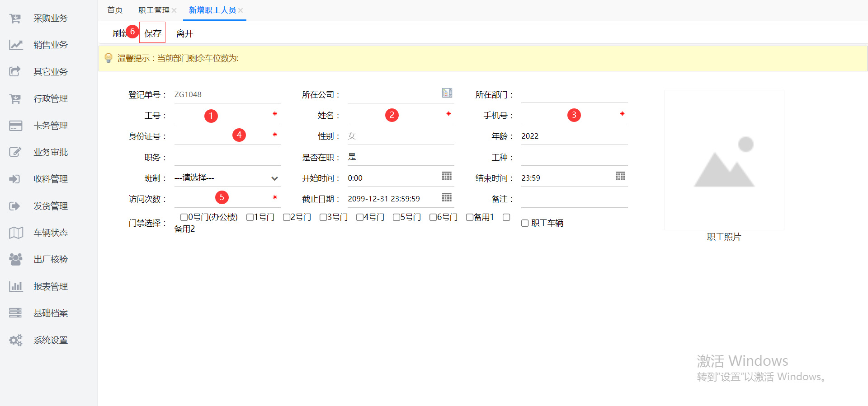Screen dimensions: 868x406
Task: Open the 结束时间 time picker icon
Action: pyautogui.click(x=620, y=177)
